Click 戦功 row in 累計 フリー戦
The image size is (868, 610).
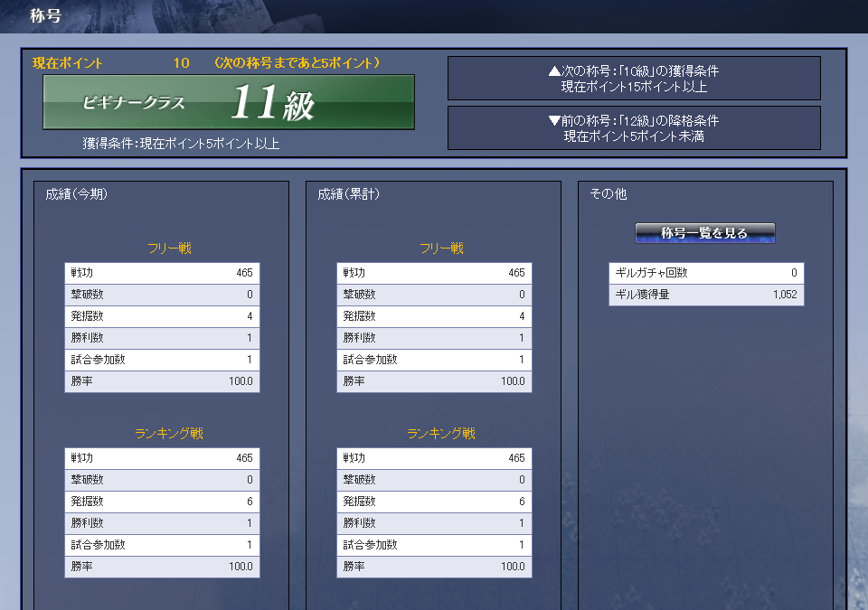coord(435,273)
